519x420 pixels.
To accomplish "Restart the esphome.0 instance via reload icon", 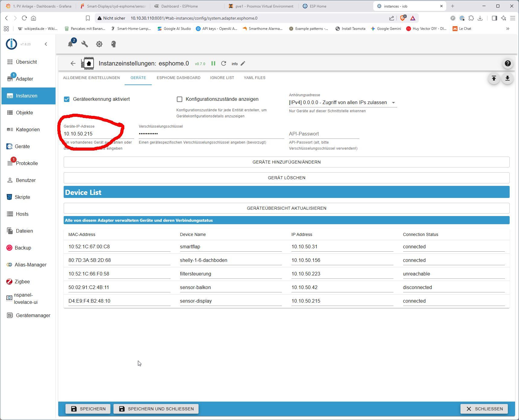I will pos(224,63).
